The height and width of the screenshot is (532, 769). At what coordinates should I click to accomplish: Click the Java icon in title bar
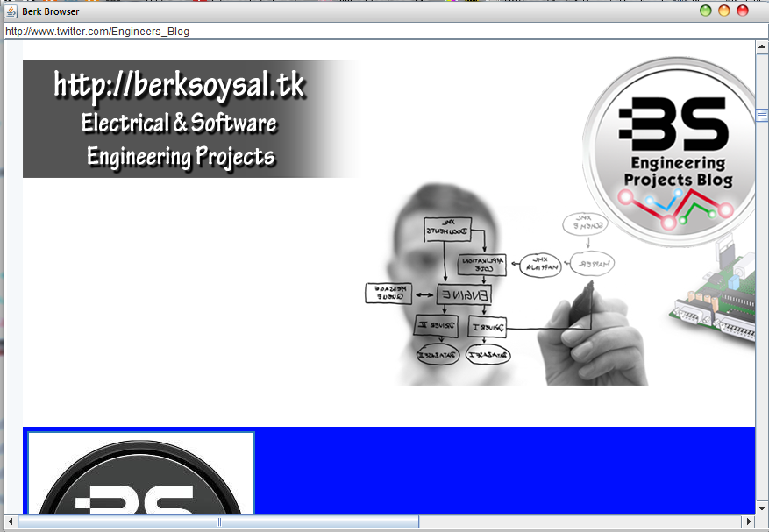11,11
